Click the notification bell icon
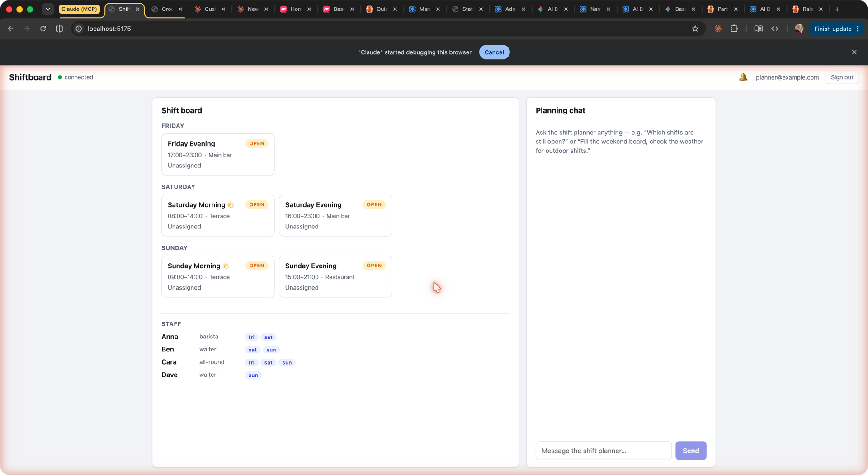 click(743, 77)
